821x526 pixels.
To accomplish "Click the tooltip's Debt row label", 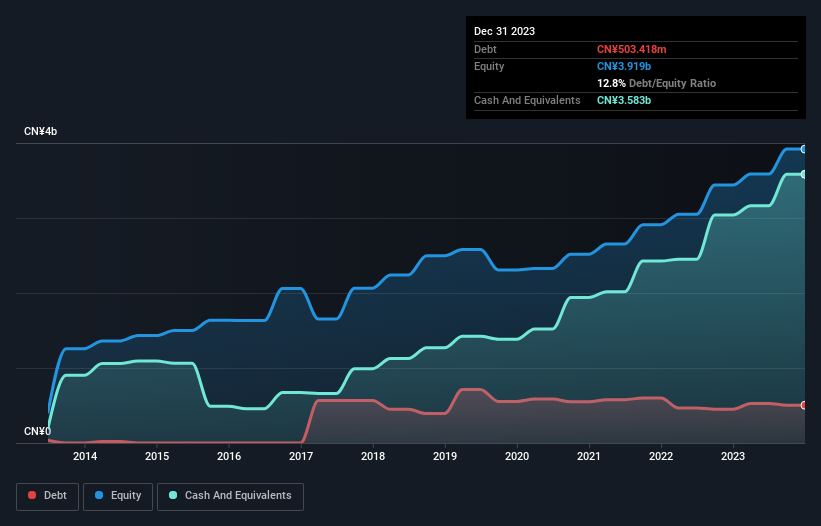I will [485, 49].
